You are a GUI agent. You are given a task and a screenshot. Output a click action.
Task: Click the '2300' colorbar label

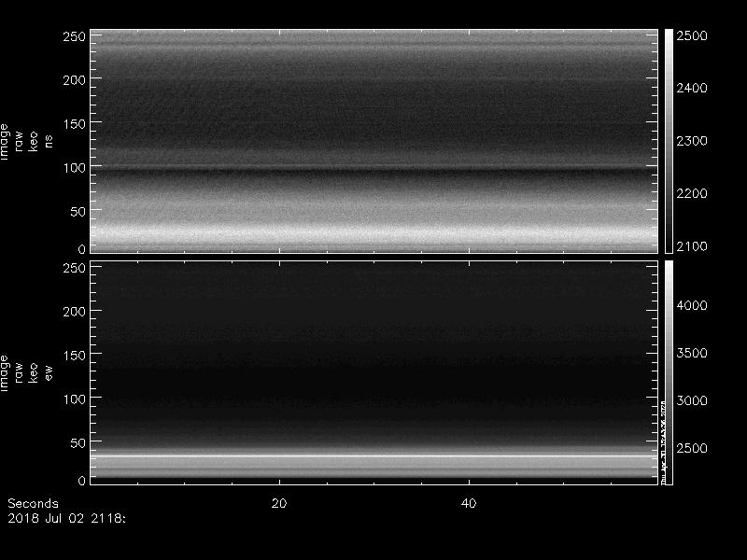(x=692, y=141)
